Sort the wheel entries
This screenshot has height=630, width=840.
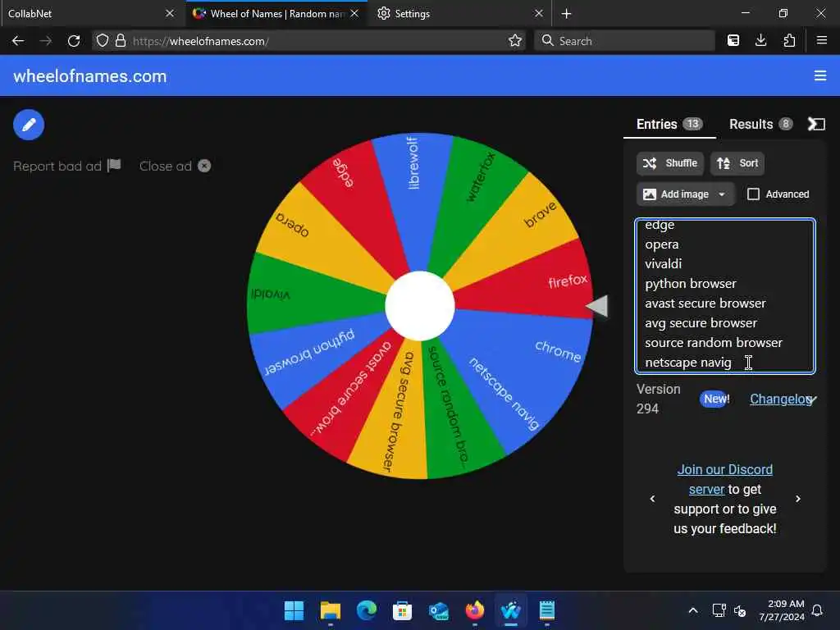coord(737,163)
